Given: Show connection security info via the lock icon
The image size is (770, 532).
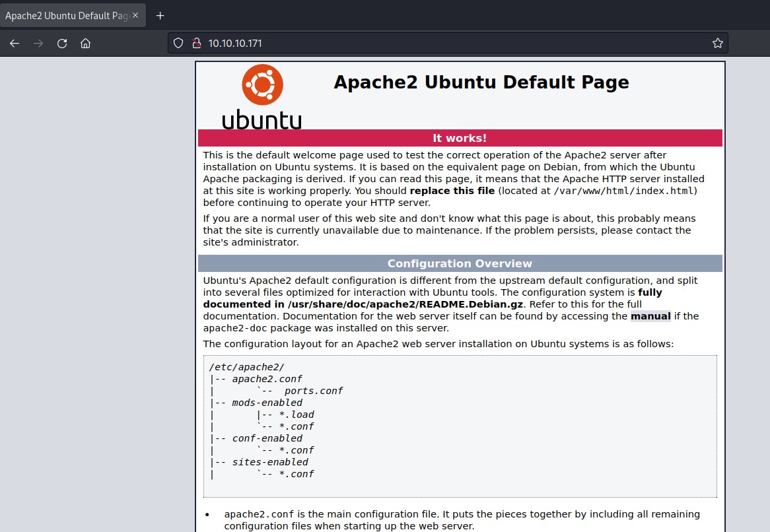Looking at the screenshot, I should tap(195, 44).
